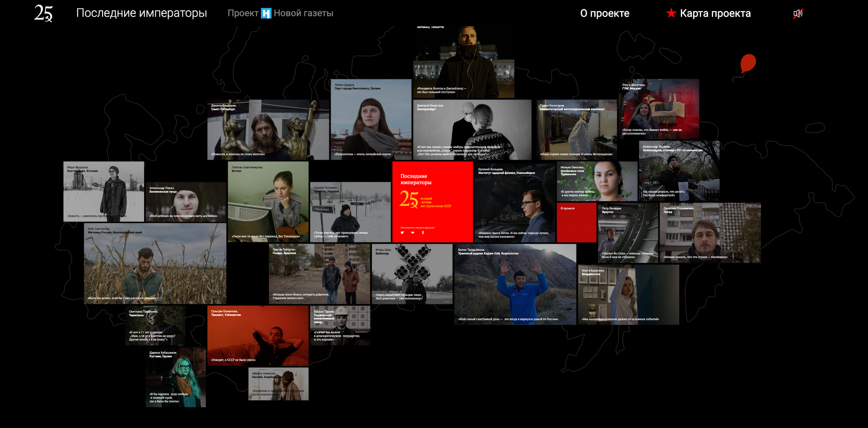This screenshot has height=428, width=868.
Task: Open the small red 'О проекте' tile
Action: [x=576, y=222]
